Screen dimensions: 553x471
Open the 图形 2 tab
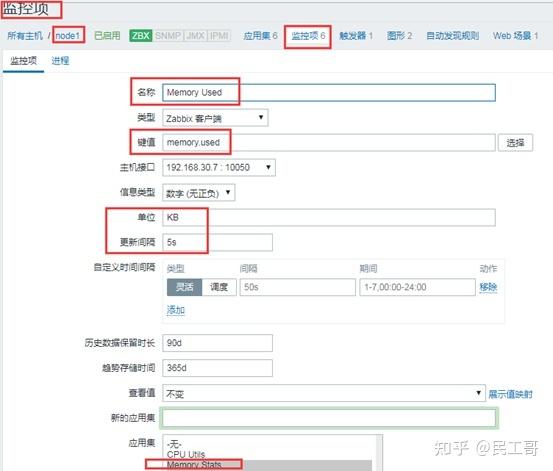pyautogui.click(x=399, y=36)
